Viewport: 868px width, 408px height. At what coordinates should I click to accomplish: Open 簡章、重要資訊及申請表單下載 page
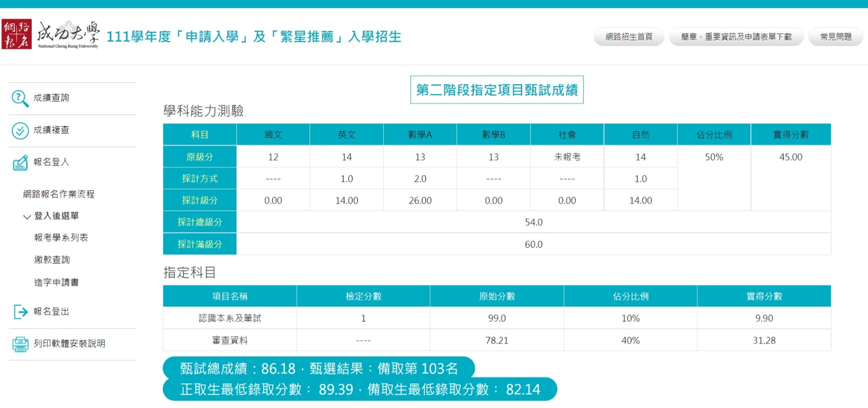736,37
